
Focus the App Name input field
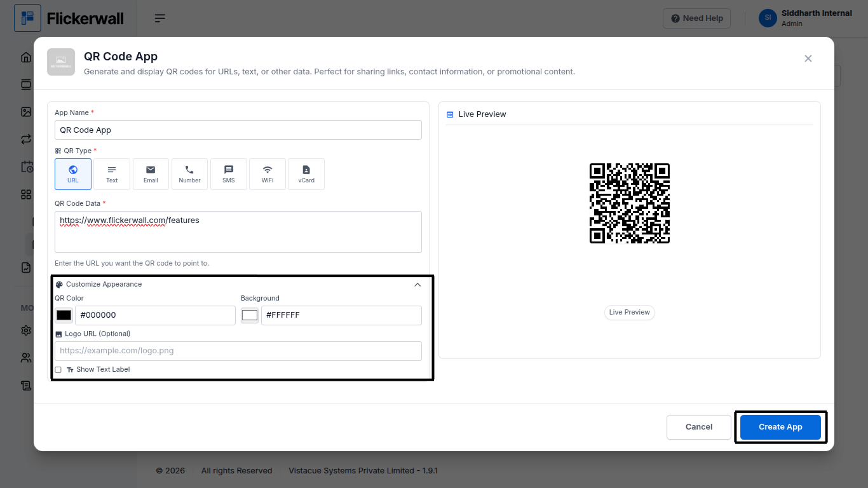[x=238, y=130]
